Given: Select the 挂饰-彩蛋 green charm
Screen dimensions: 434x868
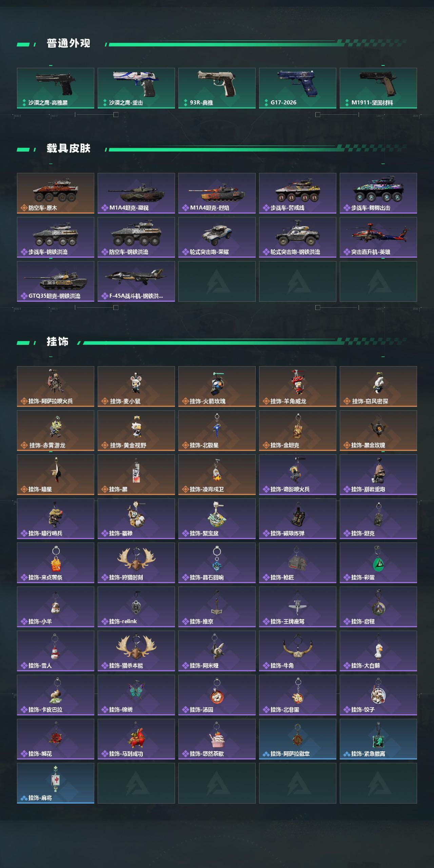Looking at the screenshot, I should coord(378,563).
